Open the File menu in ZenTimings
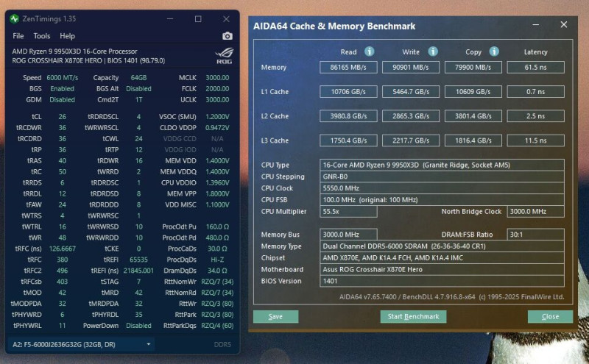 (x=18, y=36)
